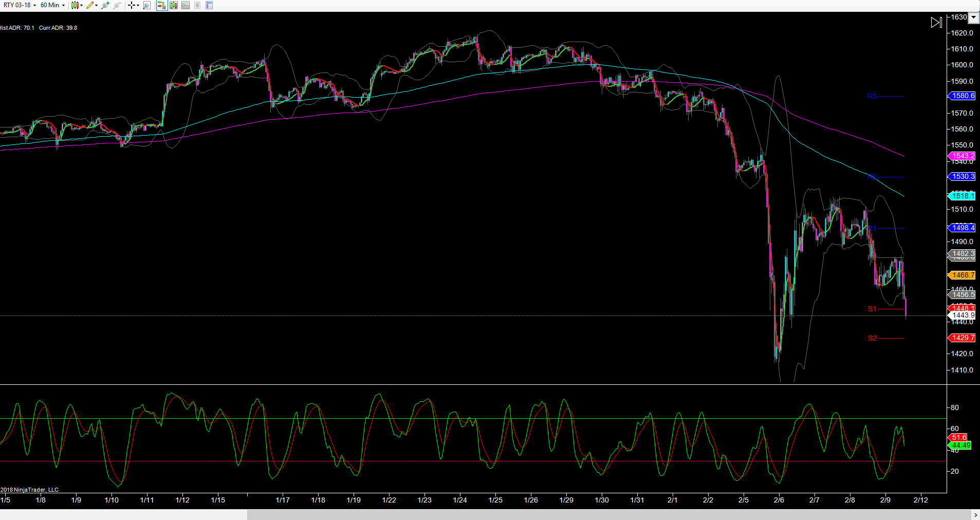Click the 1570.0 price axis label

[962, 113]
